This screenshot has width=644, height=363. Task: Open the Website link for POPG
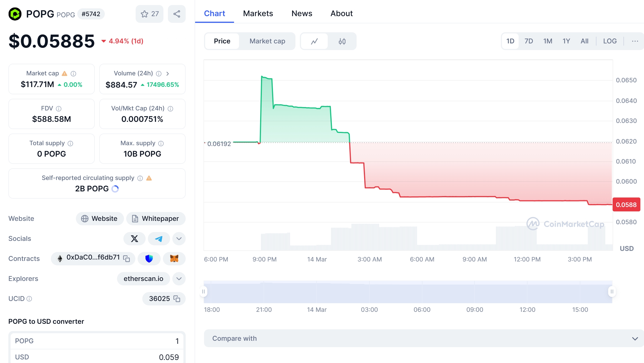(99, 219)
